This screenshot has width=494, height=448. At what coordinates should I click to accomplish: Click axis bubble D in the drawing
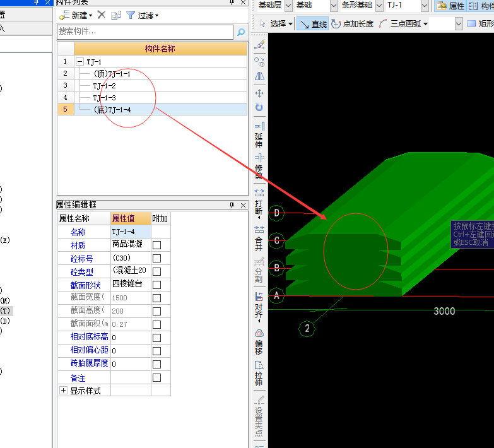click(276, 213)
